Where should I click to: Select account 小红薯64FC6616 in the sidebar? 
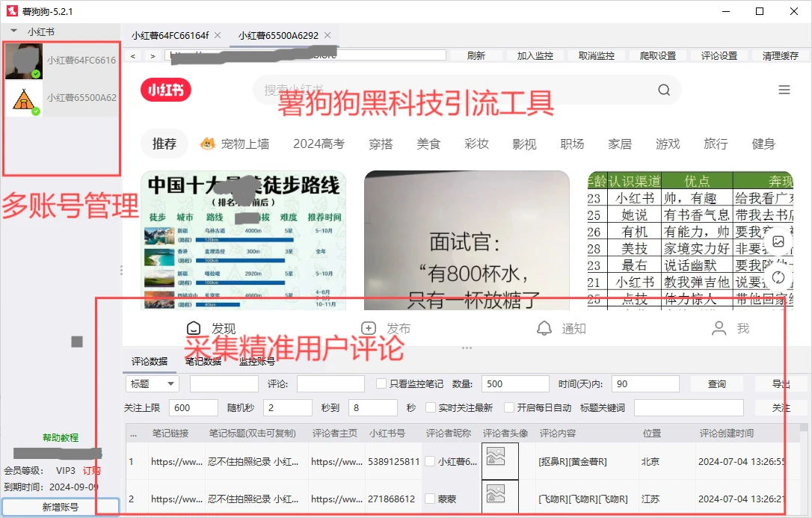(61, 61)
